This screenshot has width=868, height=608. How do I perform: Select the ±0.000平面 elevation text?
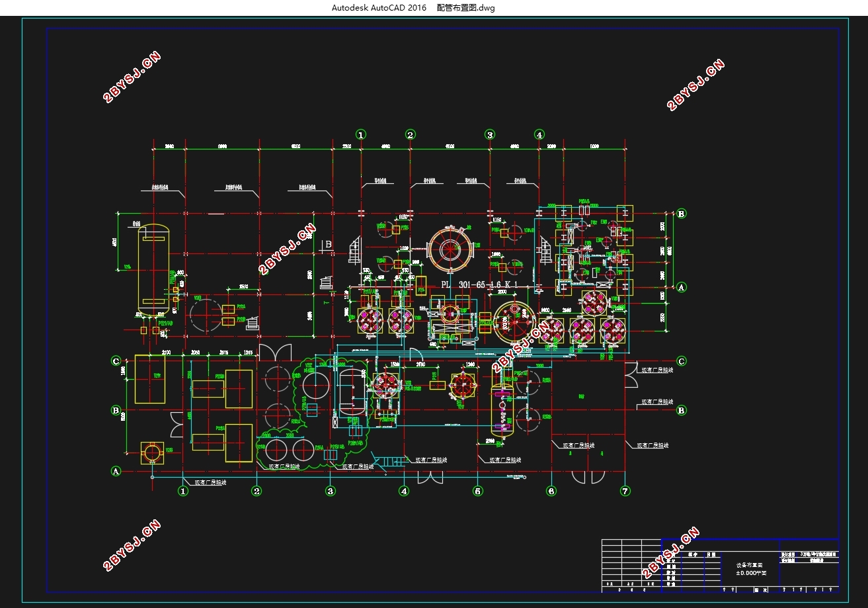click(x=750, y=573)
